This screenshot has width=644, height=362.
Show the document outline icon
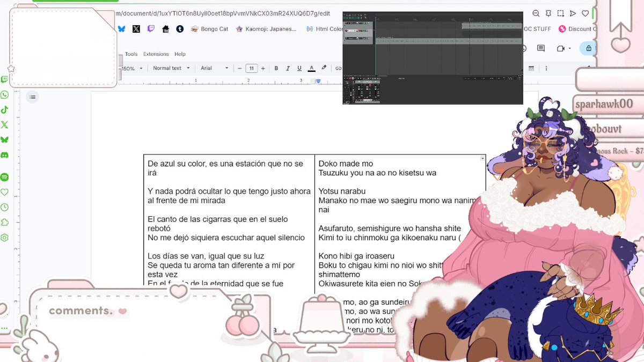[32, 97]
